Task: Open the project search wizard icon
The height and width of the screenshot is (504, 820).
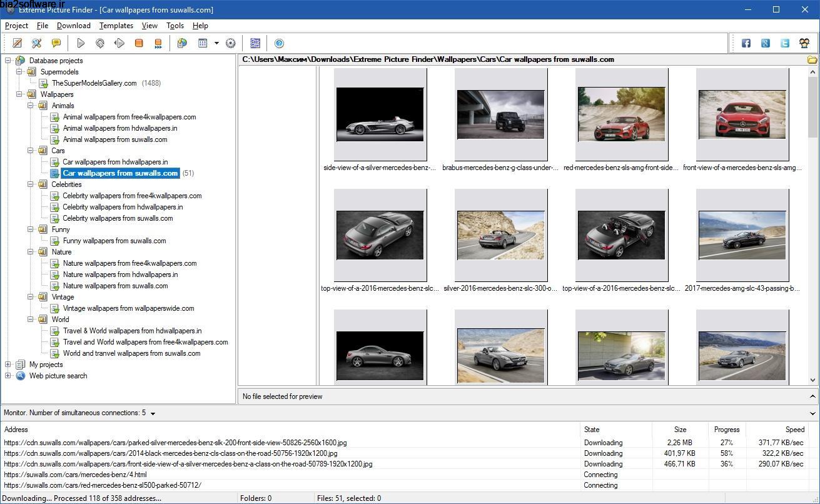Action: coord(36,43)
